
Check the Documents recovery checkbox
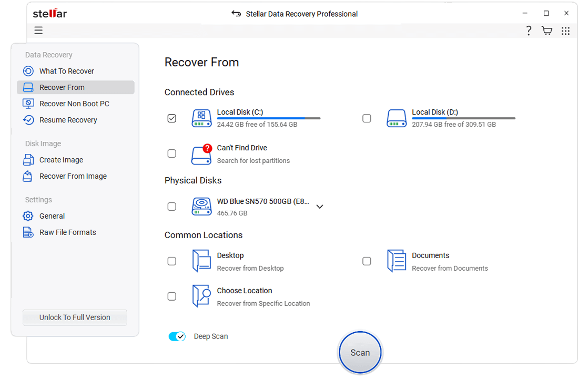367,261
